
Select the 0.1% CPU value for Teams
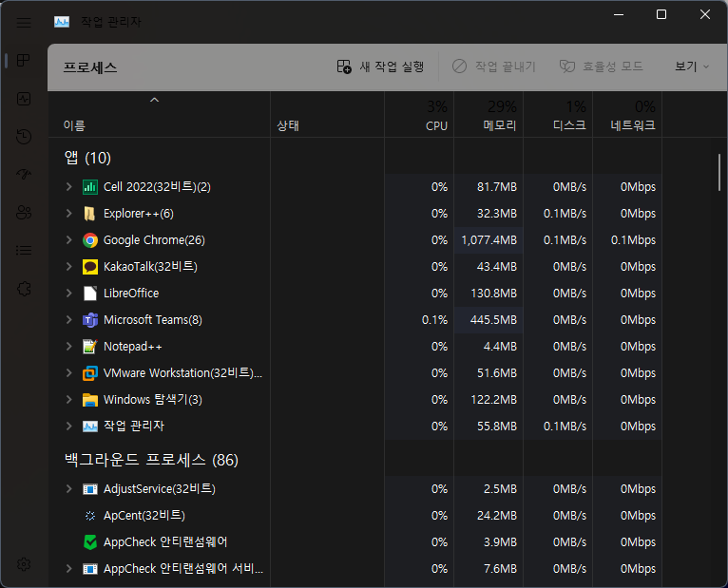click(434, 320)
